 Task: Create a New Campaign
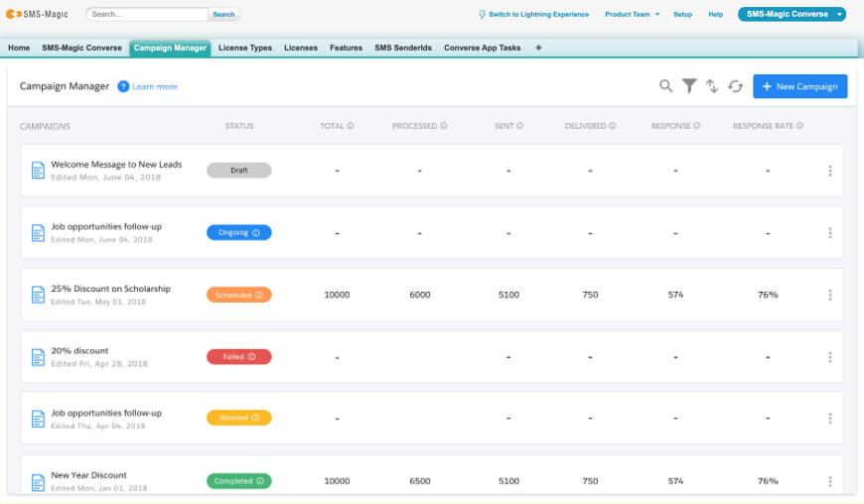point(799,86)
